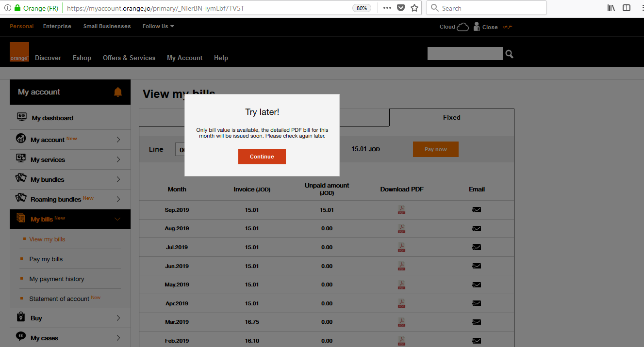Viewport: 644px width, 347px height.
Task: Open the Help menu
Action: [221, 58]
